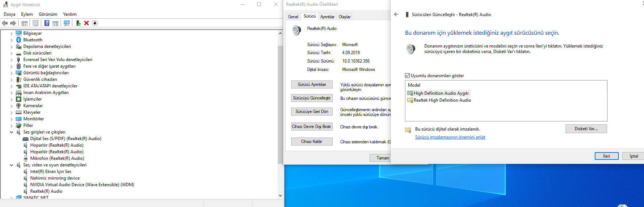The width and height of the screenshot is (644, 207).
Task: Expand the Bilgisayar tree node
Action: 11,33
